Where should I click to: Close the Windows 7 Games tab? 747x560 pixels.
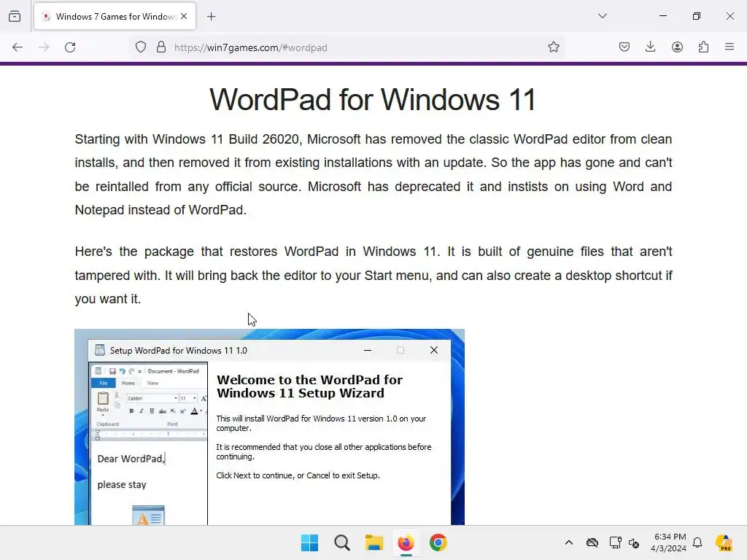(x=184, y=16)
